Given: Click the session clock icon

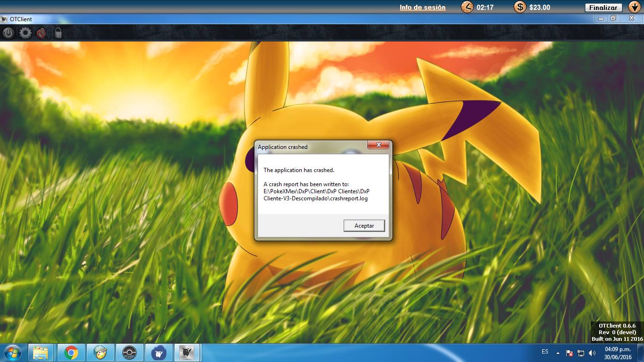Looking at the screenshot, I should (x=467, y=7).
